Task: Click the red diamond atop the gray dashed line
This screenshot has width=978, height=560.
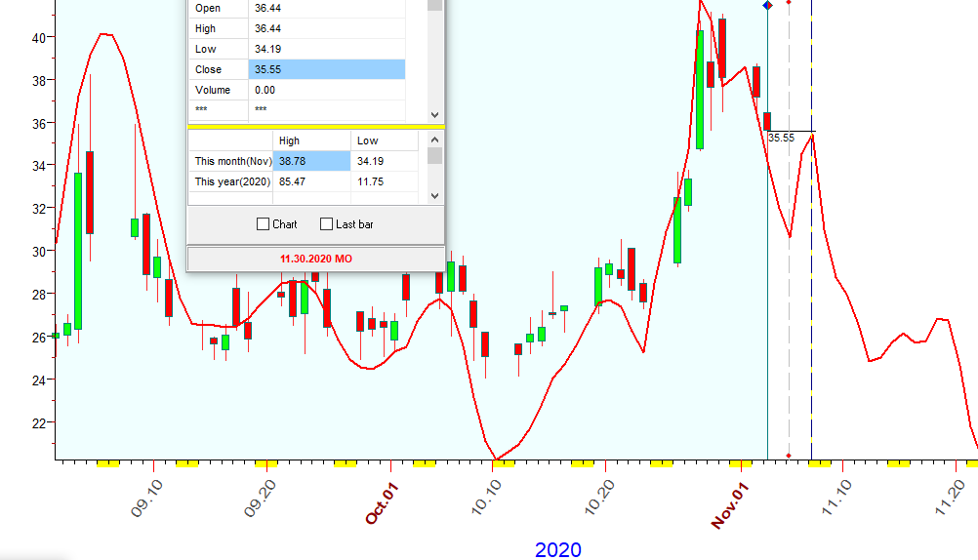Action: point(789,3)
